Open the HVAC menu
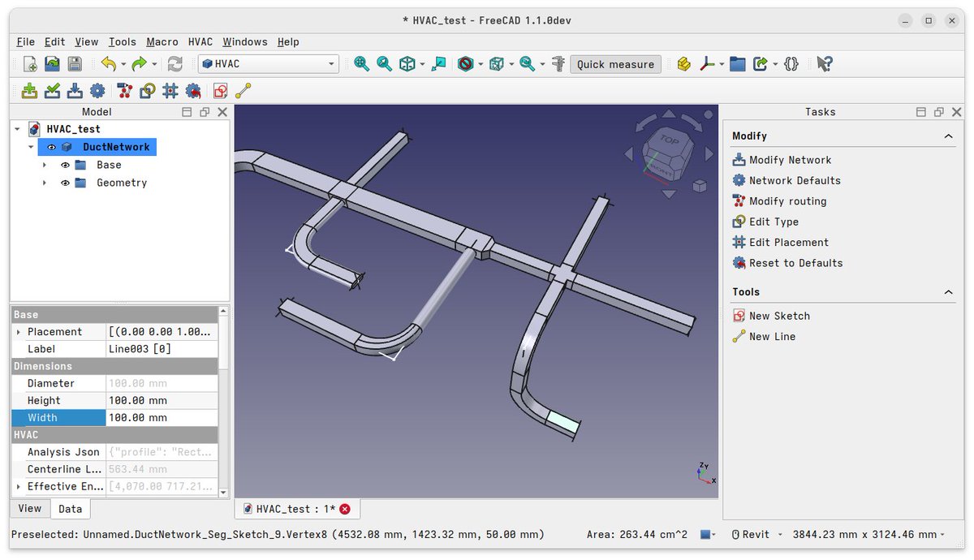 pyautogui.click(x=200, y=41)
